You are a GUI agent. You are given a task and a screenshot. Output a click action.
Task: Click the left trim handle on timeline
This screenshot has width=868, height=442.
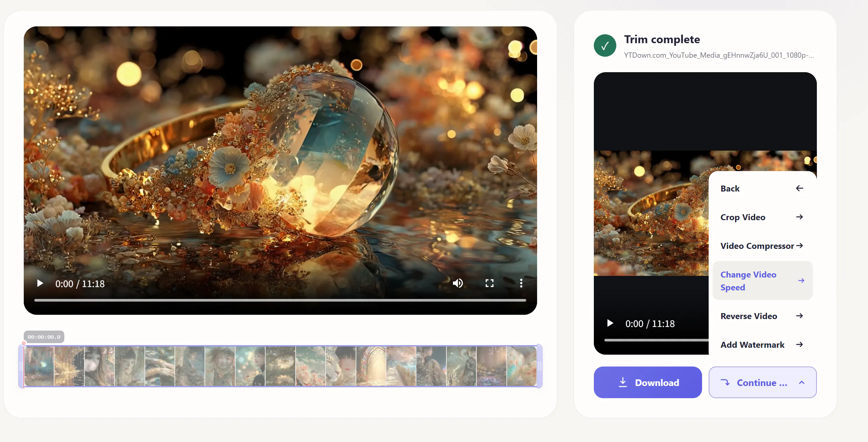tap(21, 366)
